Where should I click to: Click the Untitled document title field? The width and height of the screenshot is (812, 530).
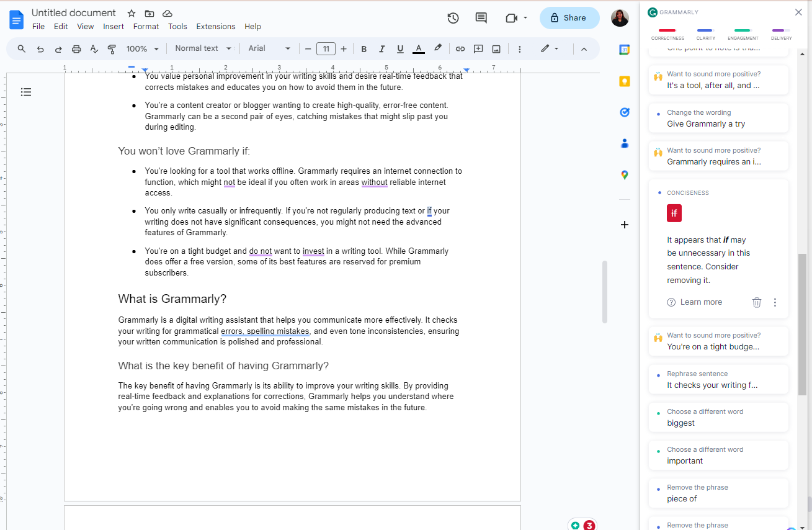(74, 12)
